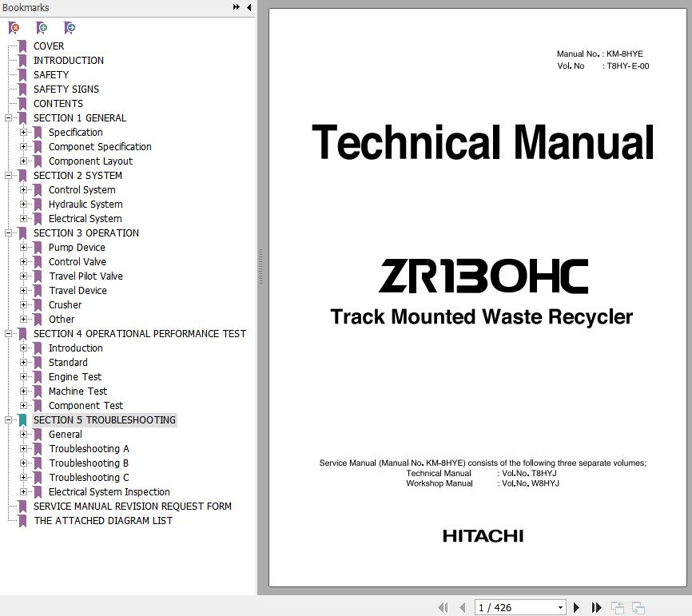Open the COVER bookmark

(49, 46)
